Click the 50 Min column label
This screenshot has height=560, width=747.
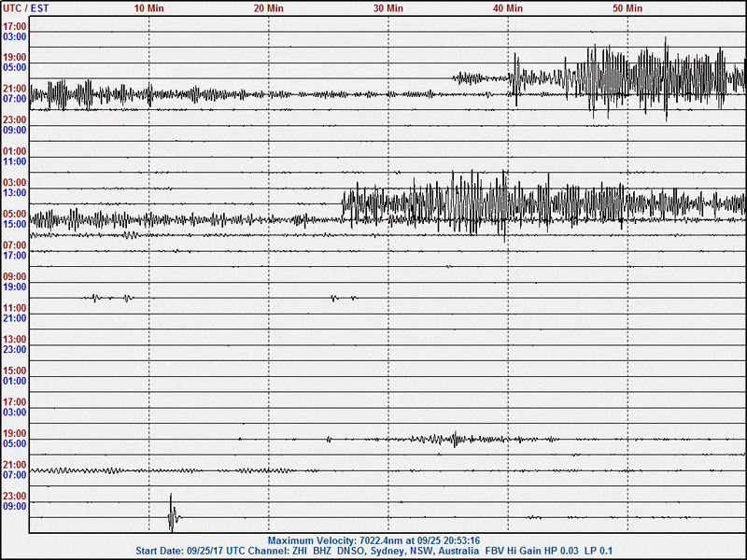[627, 8]
